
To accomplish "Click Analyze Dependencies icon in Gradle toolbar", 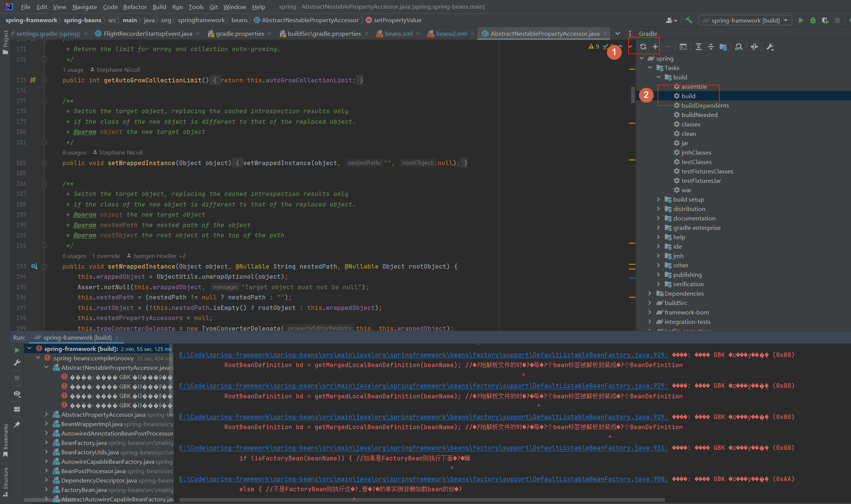I will click(739, 47).
